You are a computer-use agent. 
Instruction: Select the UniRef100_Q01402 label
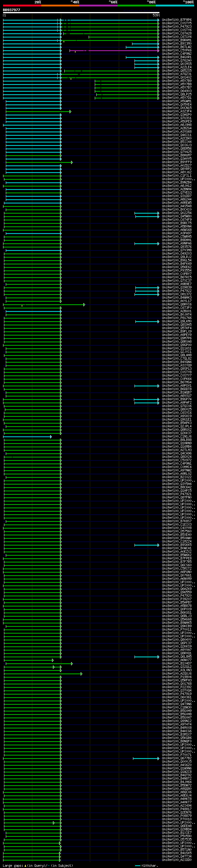click(x=176, y=77)
